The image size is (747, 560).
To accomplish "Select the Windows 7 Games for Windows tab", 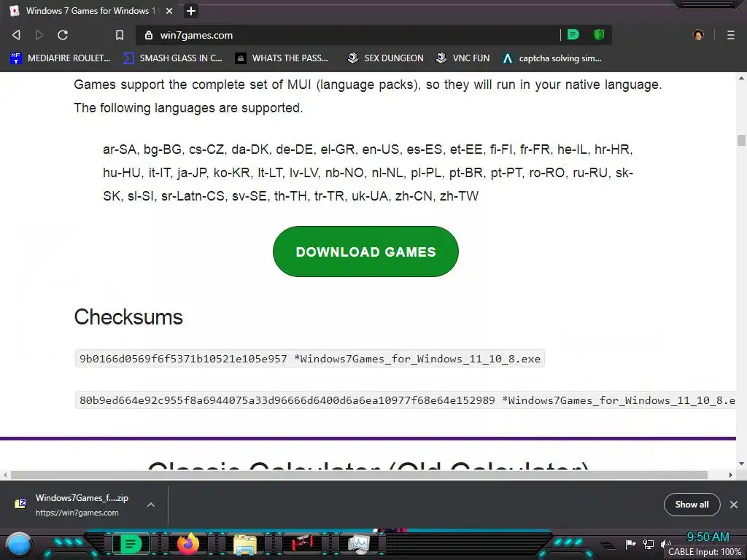I will point(90,11).
